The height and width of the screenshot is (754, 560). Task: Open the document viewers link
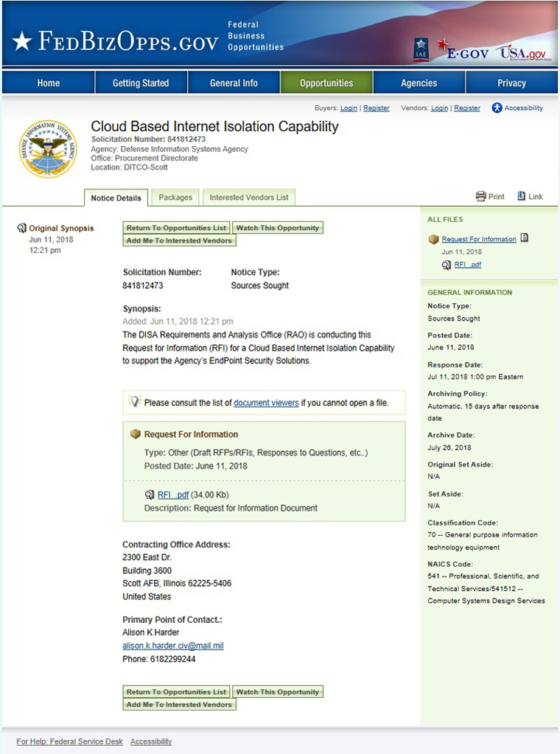coord(266,402)
